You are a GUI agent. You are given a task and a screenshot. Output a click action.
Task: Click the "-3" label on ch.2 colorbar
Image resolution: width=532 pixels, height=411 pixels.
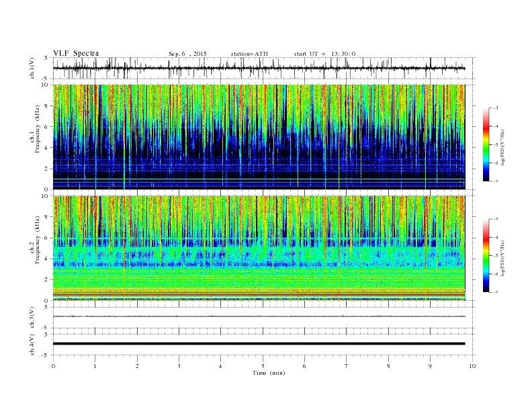[x=495, y=219]
